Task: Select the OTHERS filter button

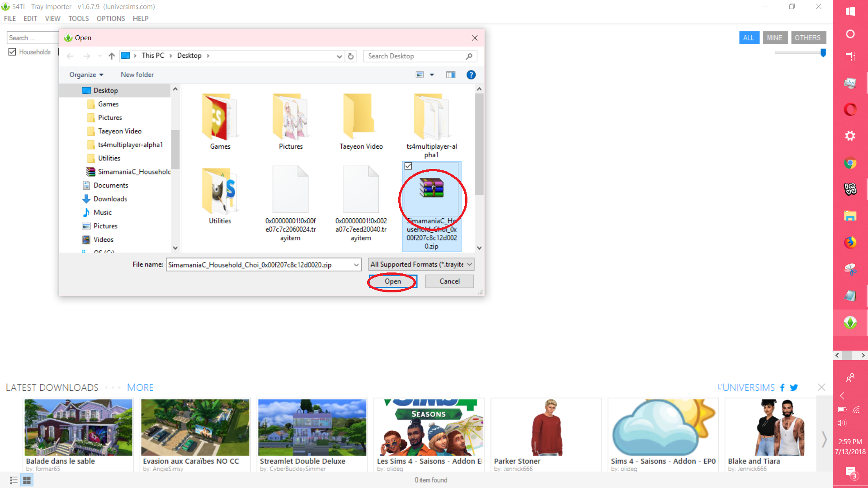Action: [808, 38]
